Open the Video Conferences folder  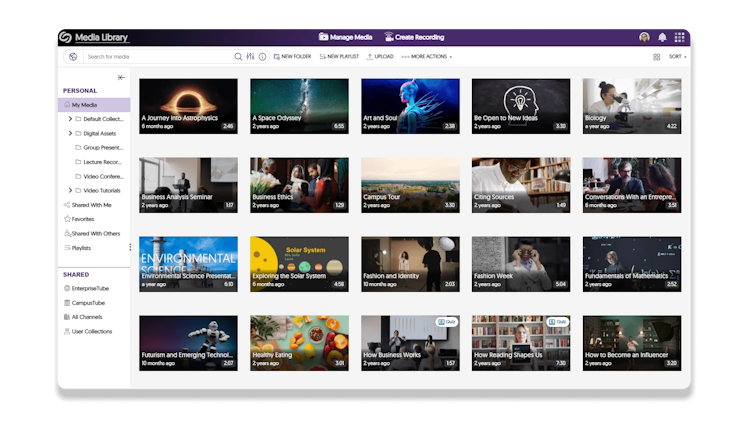pyautogui.click(x=99, y=176)
